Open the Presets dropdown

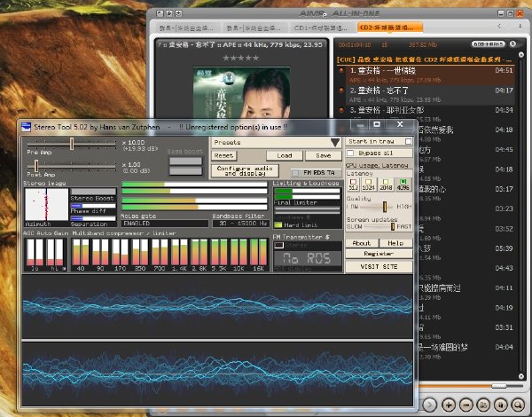coord(276,142)
